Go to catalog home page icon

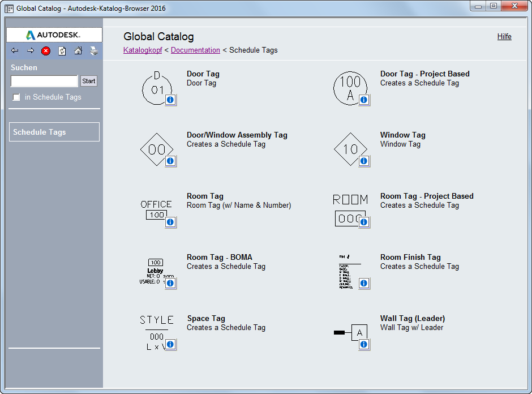click(78, 51)
